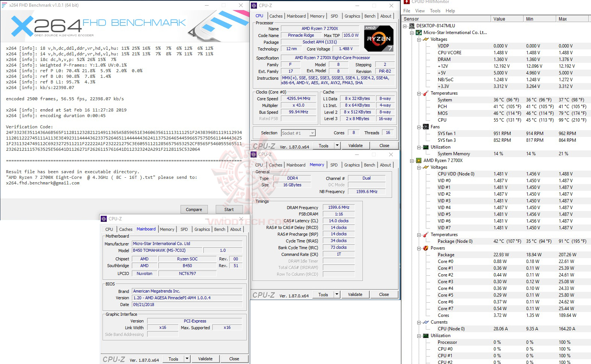Click the Utilization icon under Micro-Star node

426,147
